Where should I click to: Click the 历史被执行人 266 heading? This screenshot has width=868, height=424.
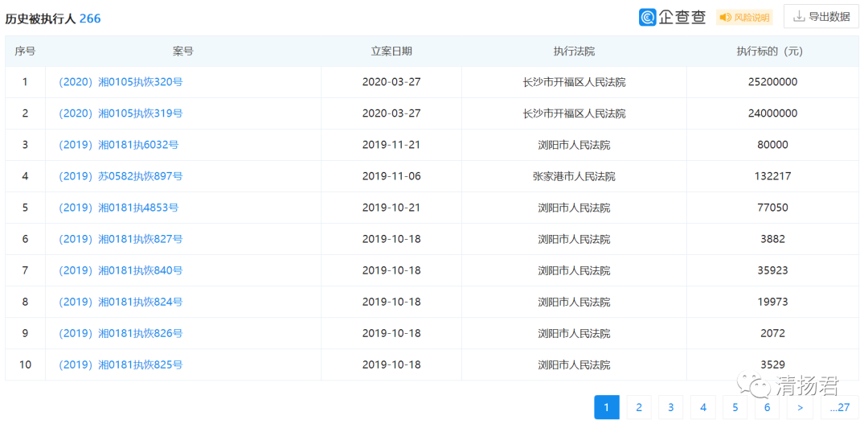pyautogui.click(x=53, y=19)
